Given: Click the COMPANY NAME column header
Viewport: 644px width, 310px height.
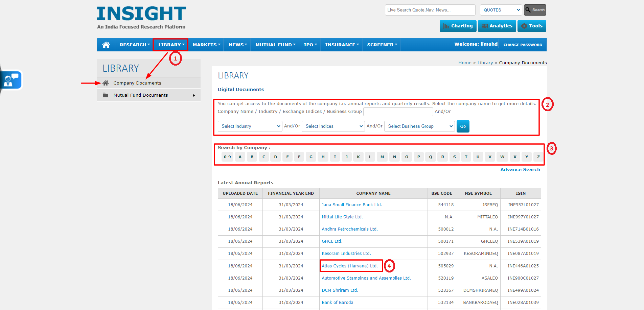Looking at the screenshot, I should [x=373, y=193].
